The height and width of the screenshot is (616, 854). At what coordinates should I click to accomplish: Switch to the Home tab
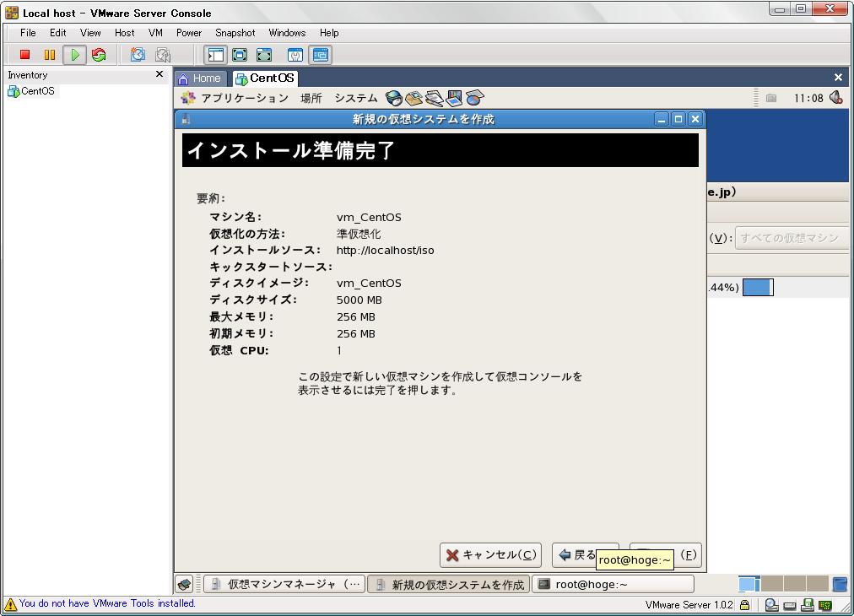click(200, 78)
